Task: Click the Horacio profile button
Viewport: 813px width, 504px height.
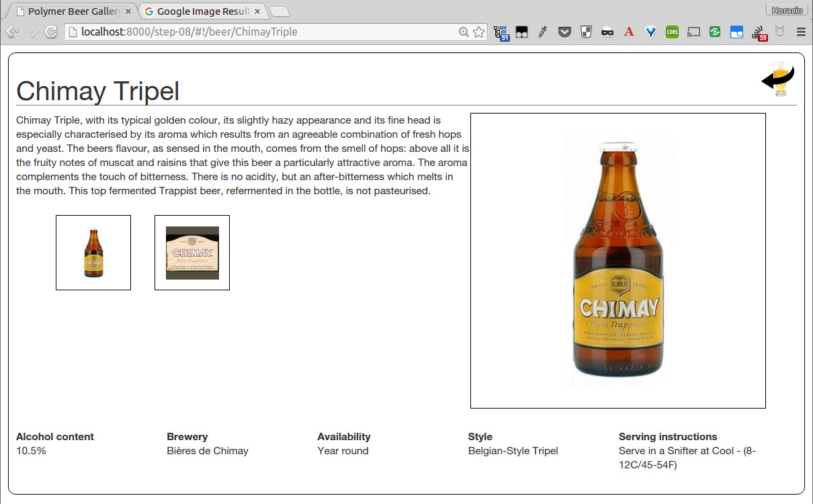Action: pos(787,10)
